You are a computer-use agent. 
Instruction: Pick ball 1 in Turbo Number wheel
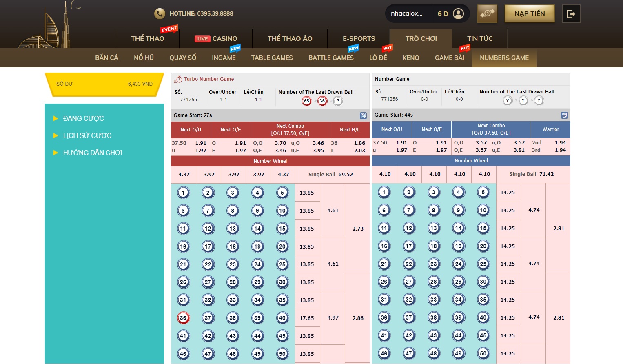click(x=183, y=193)
